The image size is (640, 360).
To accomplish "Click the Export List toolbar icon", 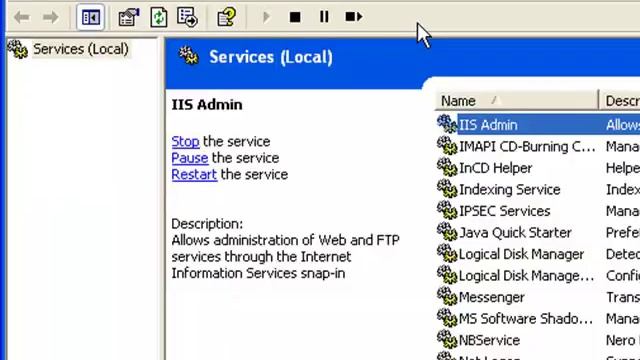I will (x=187, y=17).
